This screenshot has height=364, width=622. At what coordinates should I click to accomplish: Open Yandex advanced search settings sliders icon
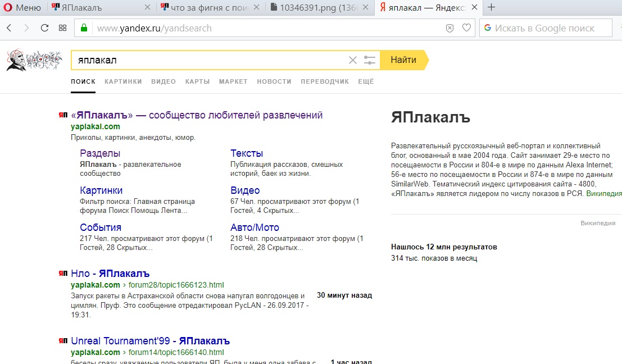click(x=369, y=60)
